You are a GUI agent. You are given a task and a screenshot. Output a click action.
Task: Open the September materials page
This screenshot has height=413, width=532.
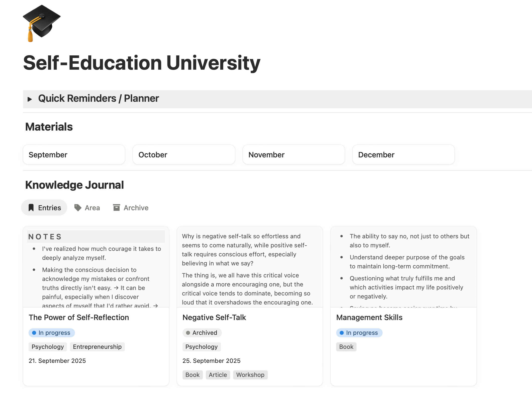74,155
